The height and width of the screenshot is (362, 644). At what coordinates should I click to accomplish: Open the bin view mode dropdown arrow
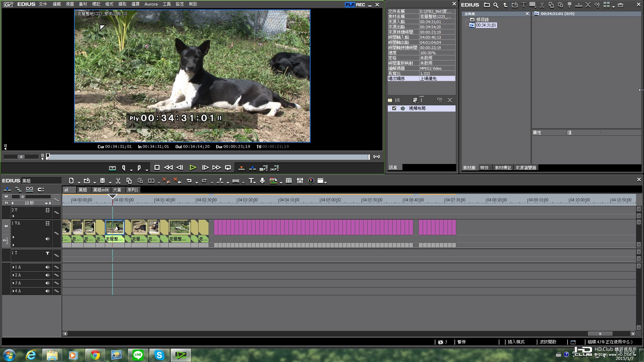click(x=613, y=7)
